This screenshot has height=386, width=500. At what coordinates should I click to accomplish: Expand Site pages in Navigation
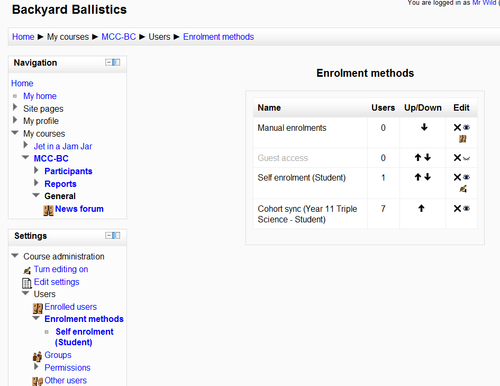[15, 107]
